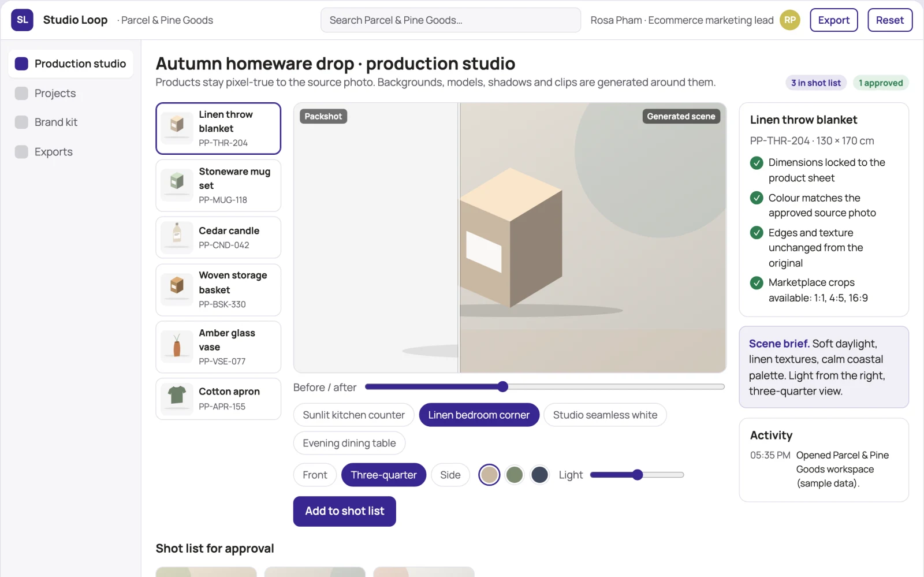Choose the Studio seamless white scene
The image size is (924, 577).
[605, 415]
